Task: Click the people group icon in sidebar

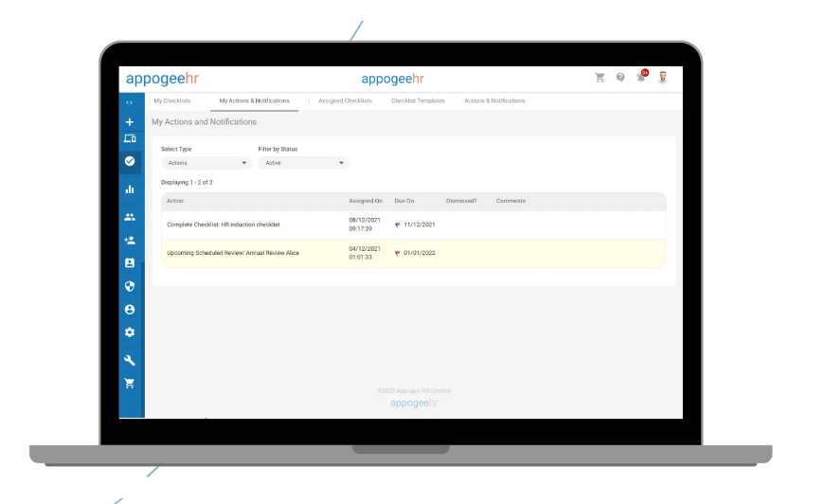Action: [130, 217]
